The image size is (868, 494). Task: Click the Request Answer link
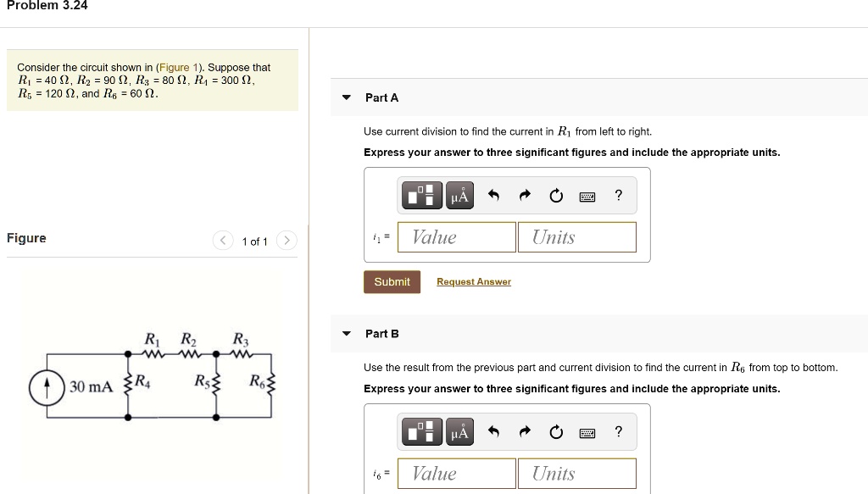[x=473, y=281]
